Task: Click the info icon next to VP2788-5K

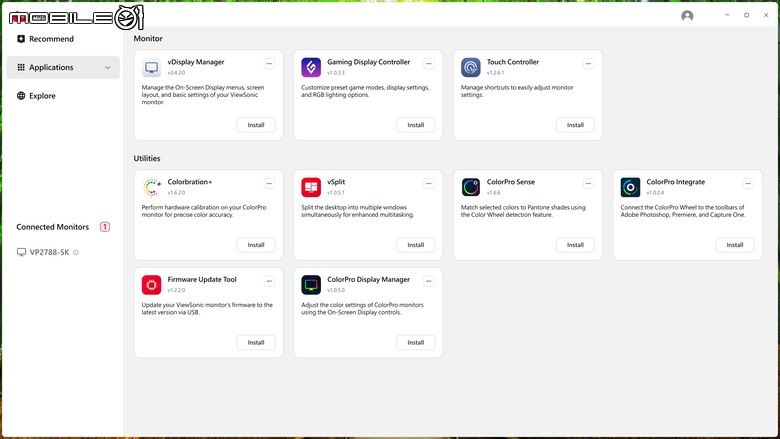Action: [76, 252]
